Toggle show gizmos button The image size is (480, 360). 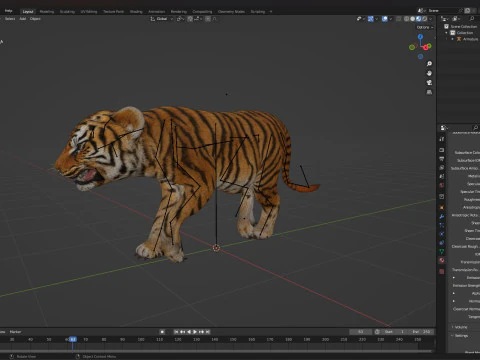click(x=370, y=19)
